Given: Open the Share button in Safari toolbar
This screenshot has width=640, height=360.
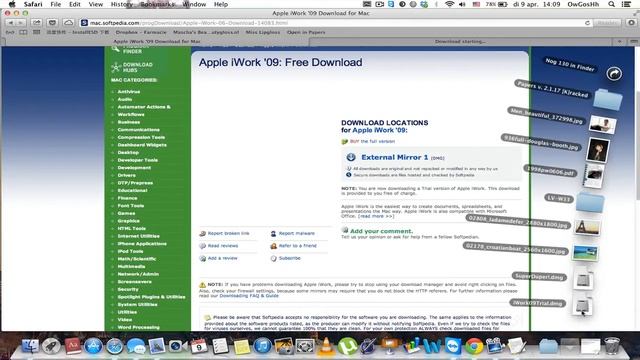Looking at the screenshot, I should [x=36, y=23].
